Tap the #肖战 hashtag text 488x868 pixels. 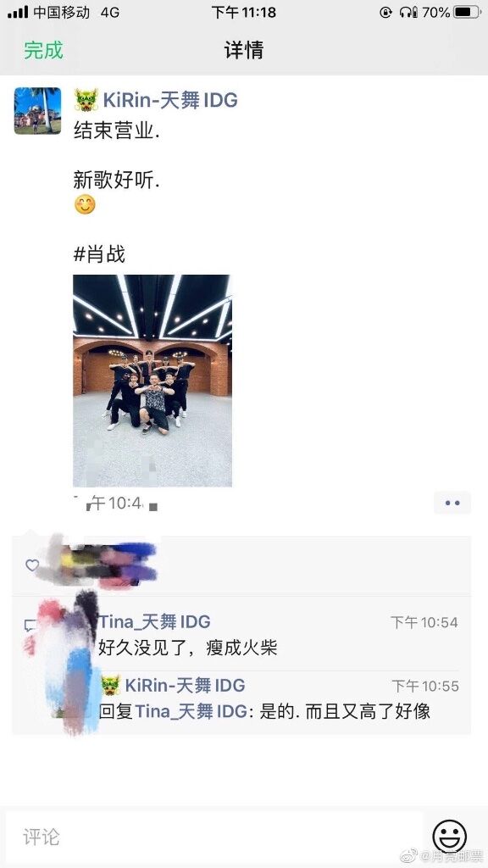click(100, 254)
